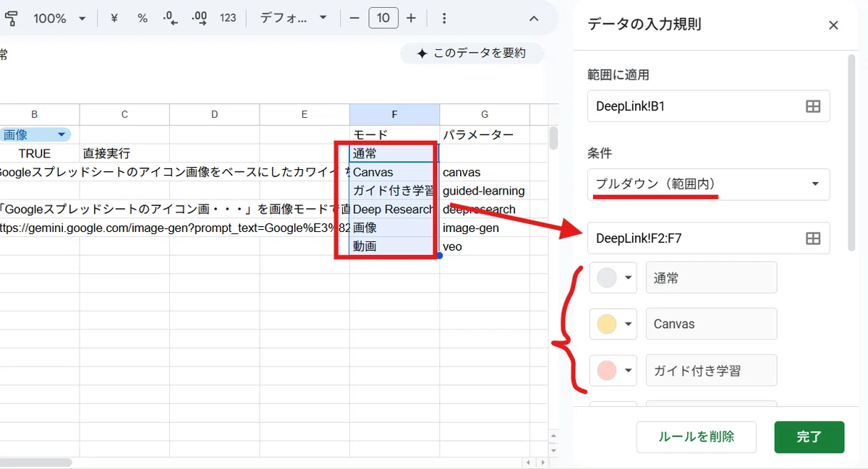The height and width of the screenshot is (469, 868).
Task: Click the Canvas option text field
Action: pos(711,324)
